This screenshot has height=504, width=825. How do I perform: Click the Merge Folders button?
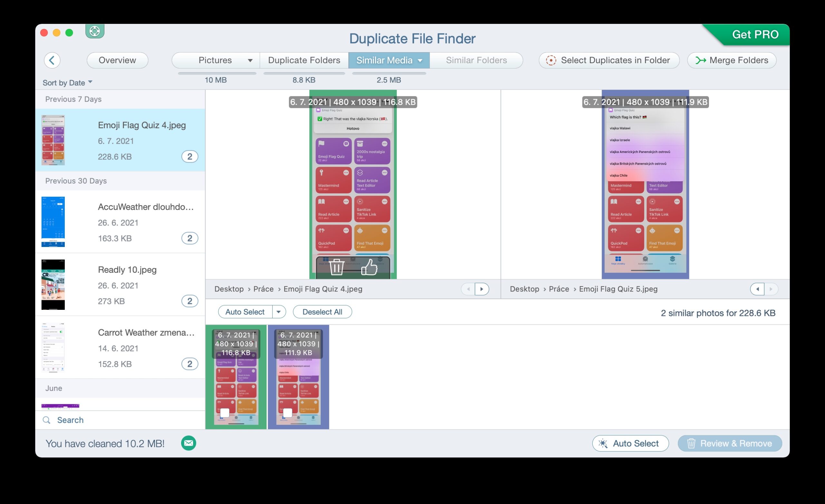click(732, 60)
